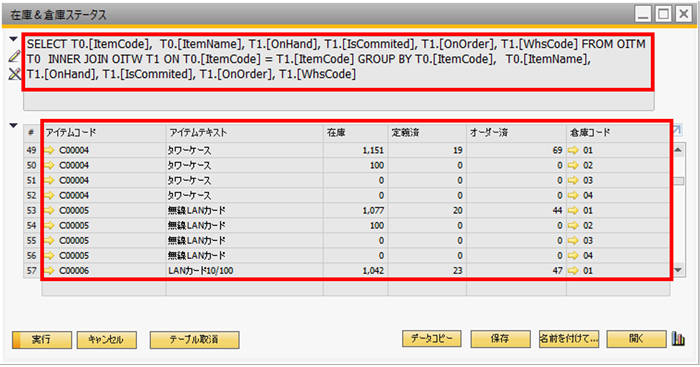The height and width of the screenshot is (367, 700).
Task: Open warehouse link arrow in row 57
Action: pyautogui.click(x=573, y=271)
